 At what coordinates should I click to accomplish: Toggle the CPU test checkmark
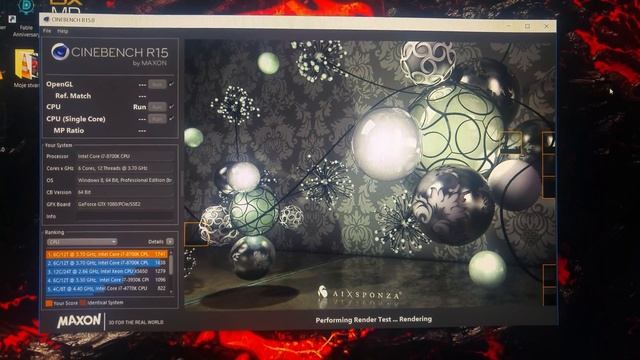[x=171, y=107]
